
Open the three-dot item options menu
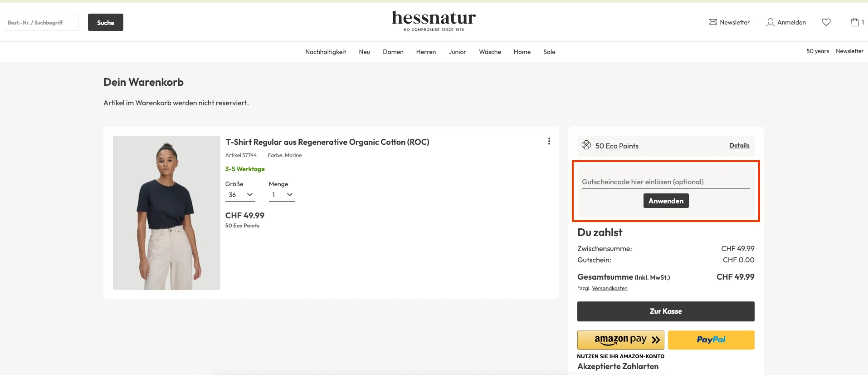coord(549,141)
